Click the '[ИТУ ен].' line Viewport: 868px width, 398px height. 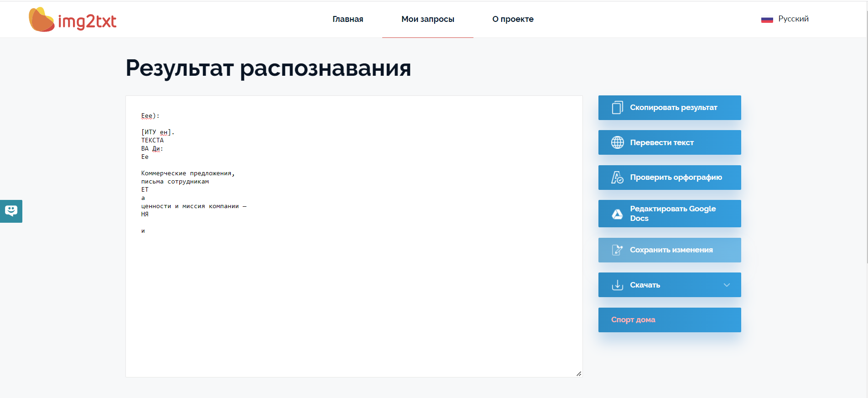(x=158, y=132)
